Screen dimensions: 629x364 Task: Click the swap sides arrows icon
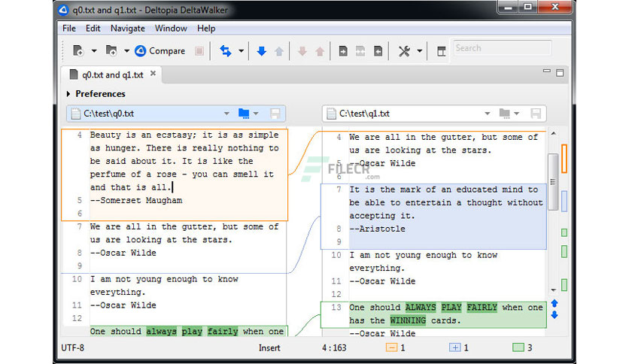[226, 51]
